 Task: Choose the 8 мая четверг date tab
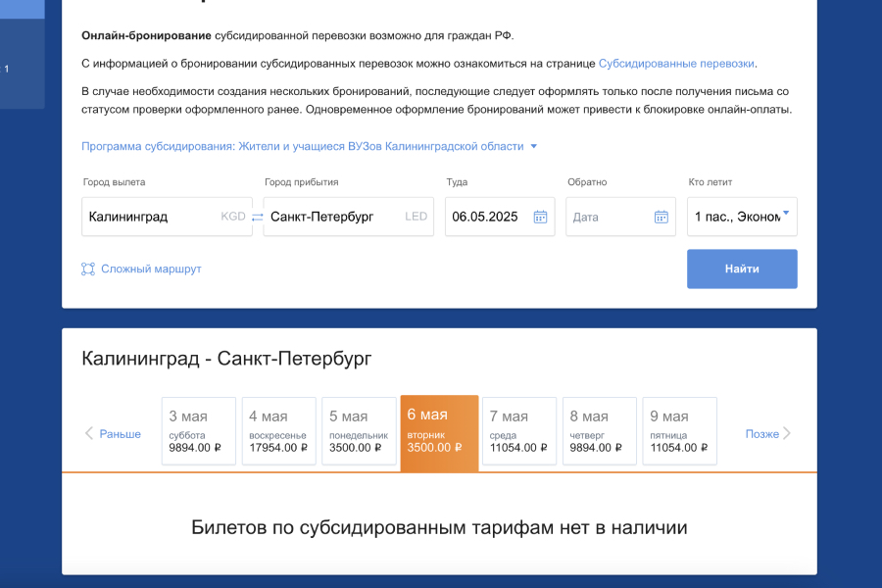[599, 430]
